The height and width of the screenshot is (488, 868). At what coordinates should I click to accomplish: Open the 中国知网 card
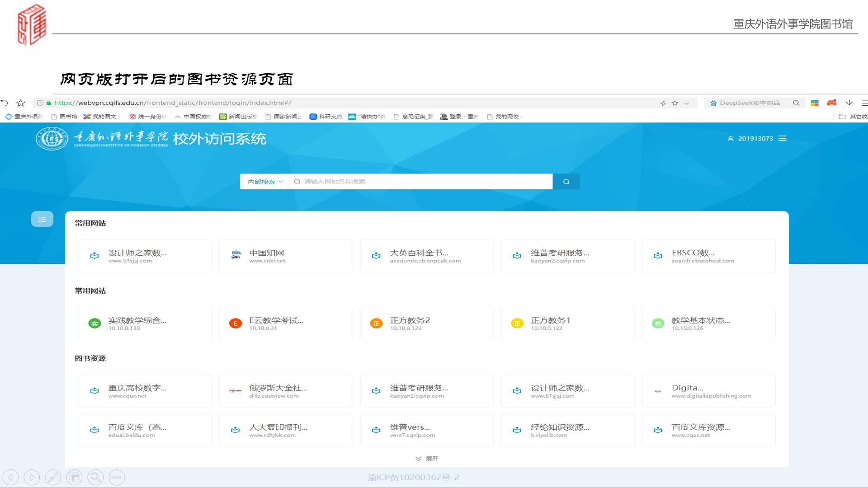286,256
